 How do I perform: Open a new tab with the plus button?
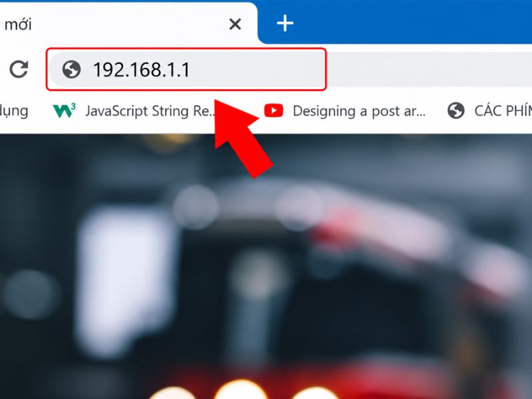tap(285, 23)
